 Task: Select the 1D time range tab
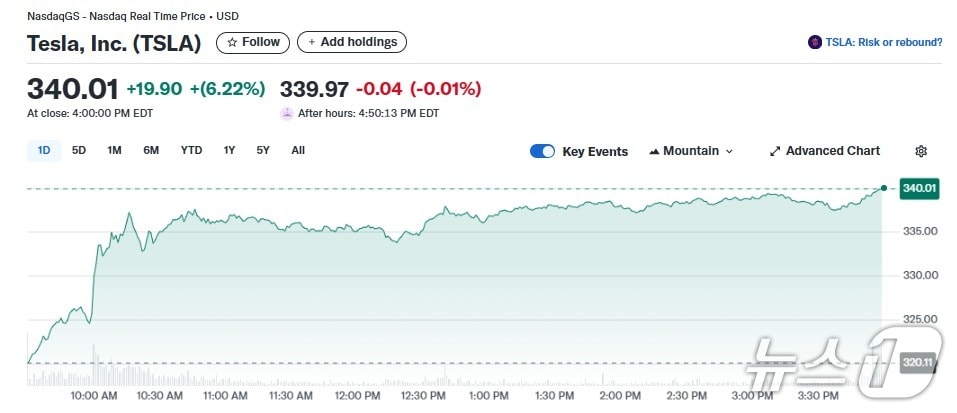[x=44, y=151]
